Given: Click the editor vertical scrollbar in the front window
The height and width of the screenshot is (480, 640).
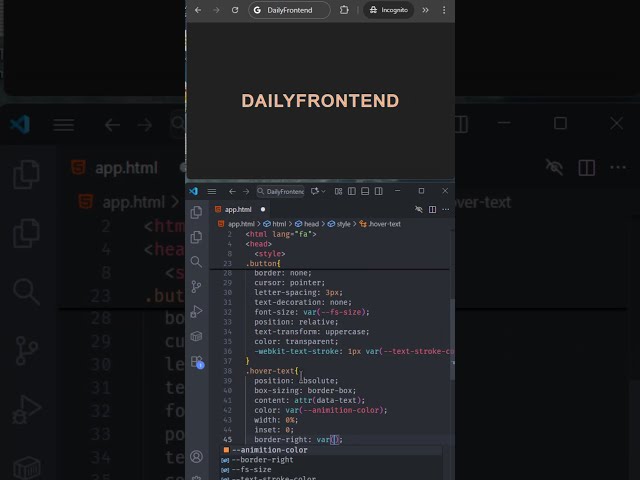Looking at the screenshot, I should point(452,339).
